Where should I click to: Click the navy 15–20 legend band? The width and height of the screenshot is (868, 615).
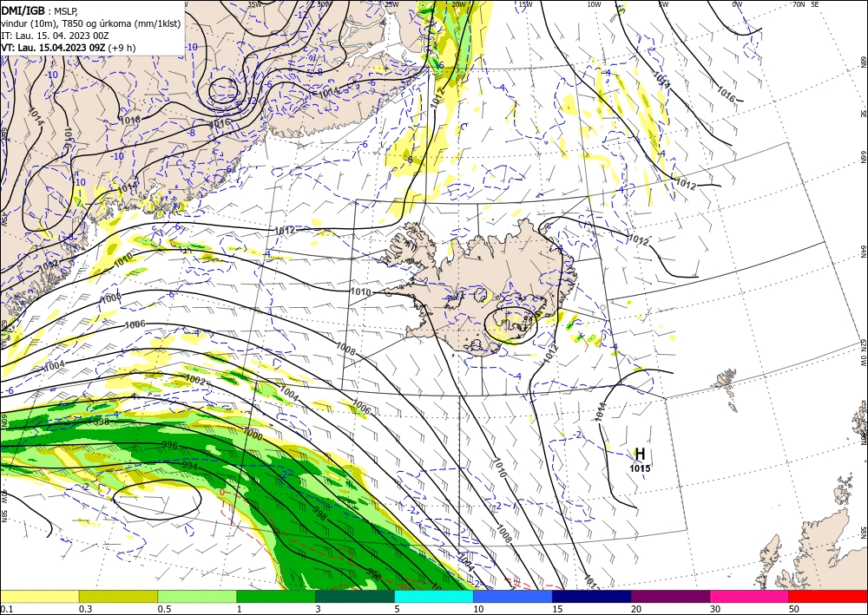pyautogui.click(x=592, y=596)
